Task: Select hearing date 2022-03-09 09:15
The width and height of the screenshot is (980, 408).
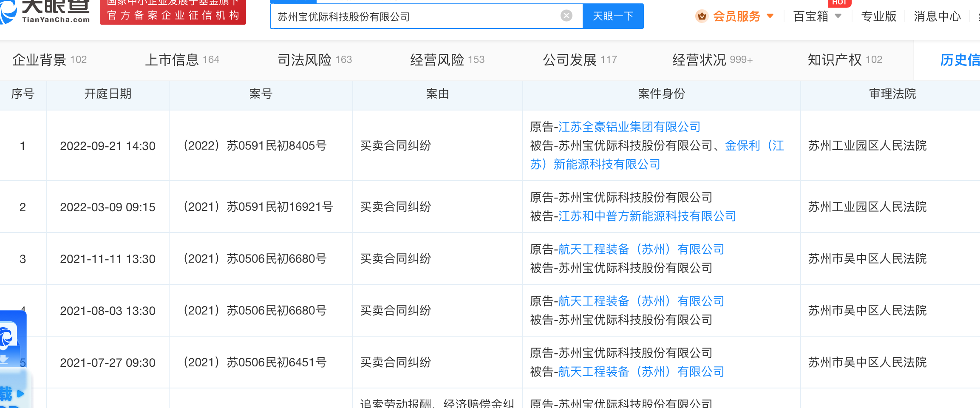Action: (x=108, y=207)
